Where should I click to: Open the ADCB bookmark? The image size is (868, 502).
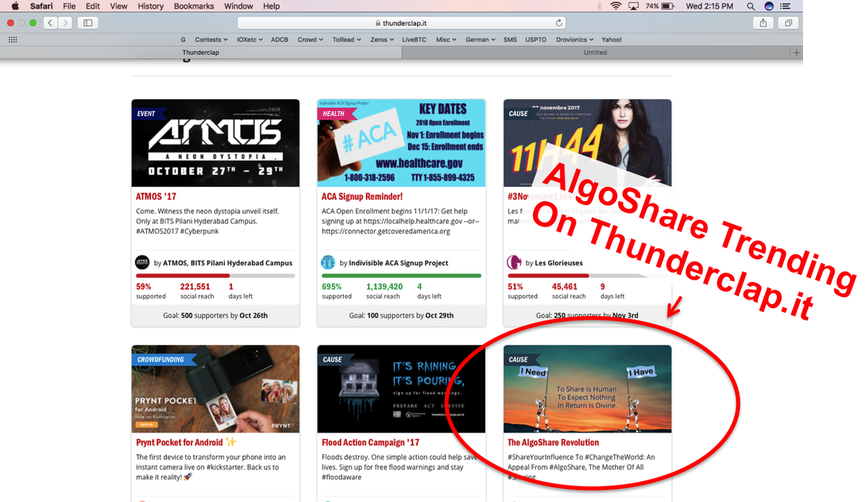coord(280,40)
